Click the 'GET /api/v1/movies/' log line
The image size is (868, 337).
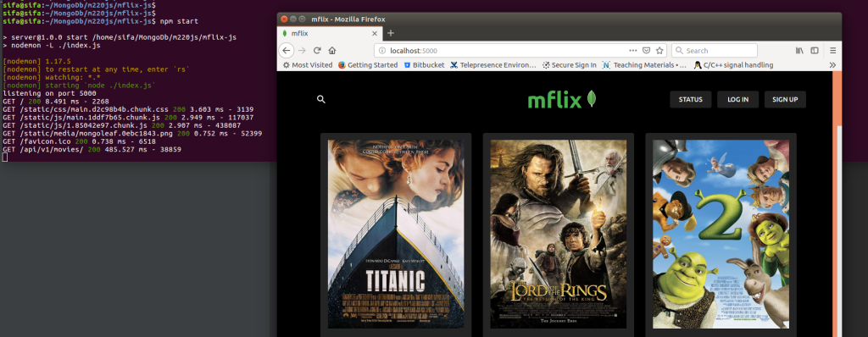(x=92, y=149)
